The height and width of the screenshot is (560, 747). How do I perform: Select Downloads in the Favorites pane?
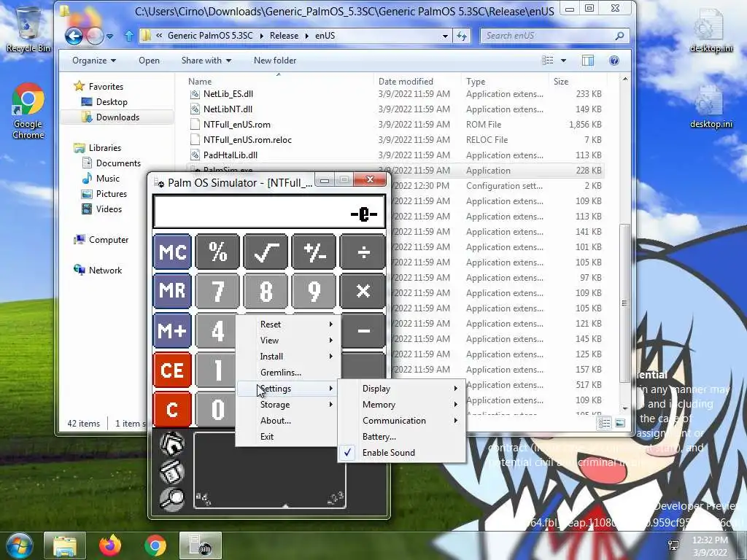117,117
